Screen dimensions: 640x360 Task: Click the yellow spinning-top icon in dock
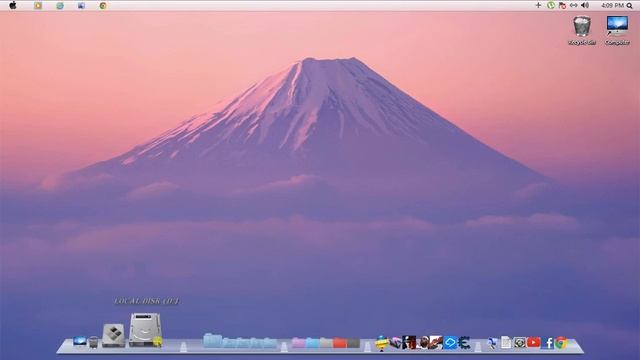click(x=381, y=343)
